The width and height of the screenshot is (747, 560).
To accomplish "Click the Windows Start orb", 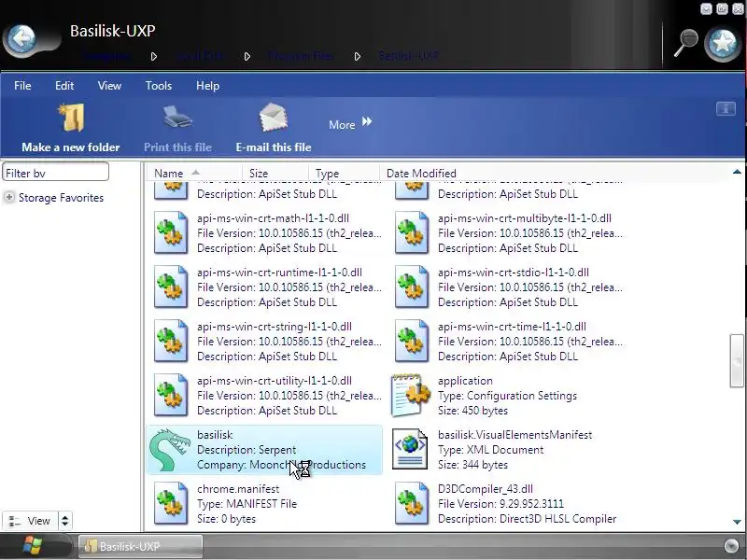I will click(33, 546).
